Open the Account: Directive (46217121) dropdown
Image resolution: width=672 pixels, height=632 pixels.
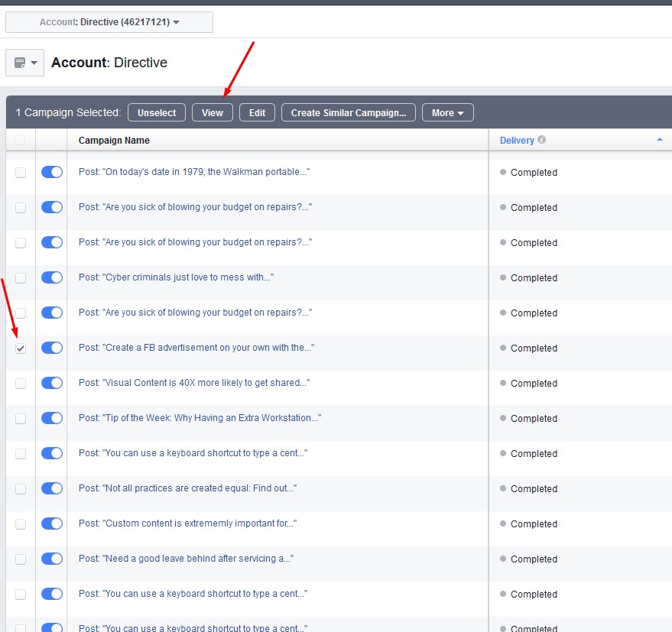109,22
